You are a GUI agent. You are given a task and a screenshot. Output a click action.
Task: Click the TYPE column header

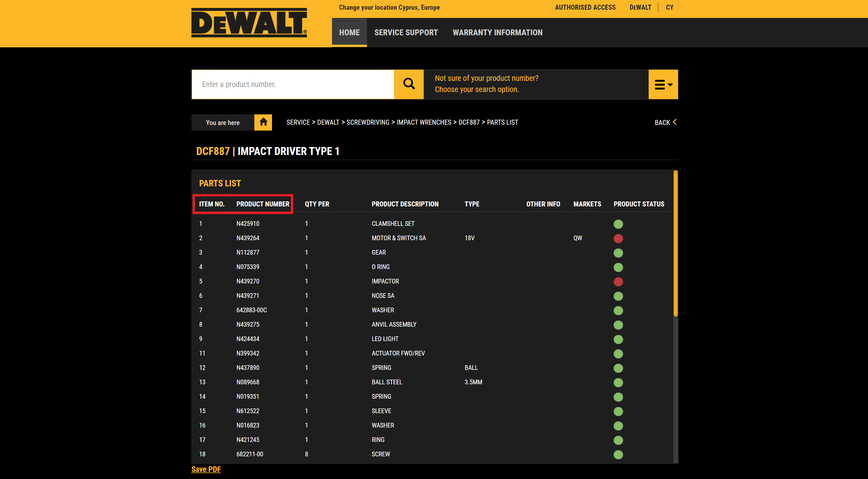472,204
